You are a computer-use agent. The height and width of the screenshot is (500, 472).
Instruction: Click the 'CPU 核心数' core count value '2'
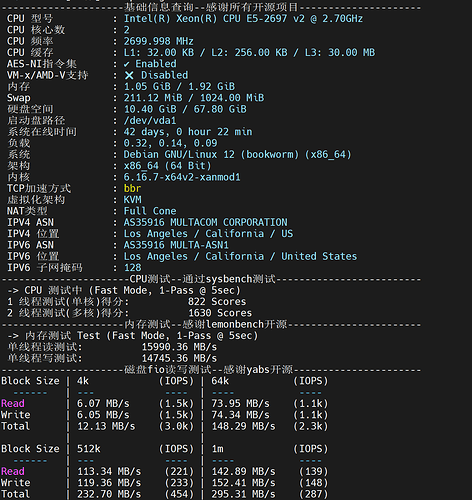point(127,30)
